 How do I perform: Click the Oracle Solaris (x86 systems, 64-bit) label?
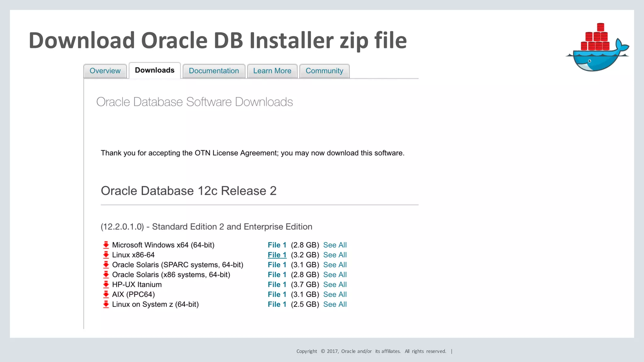coord(171,275)
